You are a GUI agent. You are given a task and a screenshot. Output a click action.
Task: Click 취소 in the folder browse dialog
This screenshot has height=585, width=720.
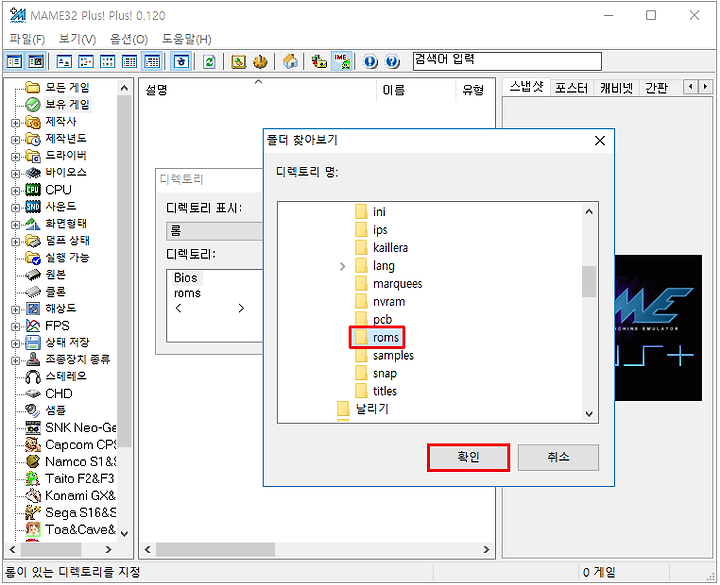558,457
